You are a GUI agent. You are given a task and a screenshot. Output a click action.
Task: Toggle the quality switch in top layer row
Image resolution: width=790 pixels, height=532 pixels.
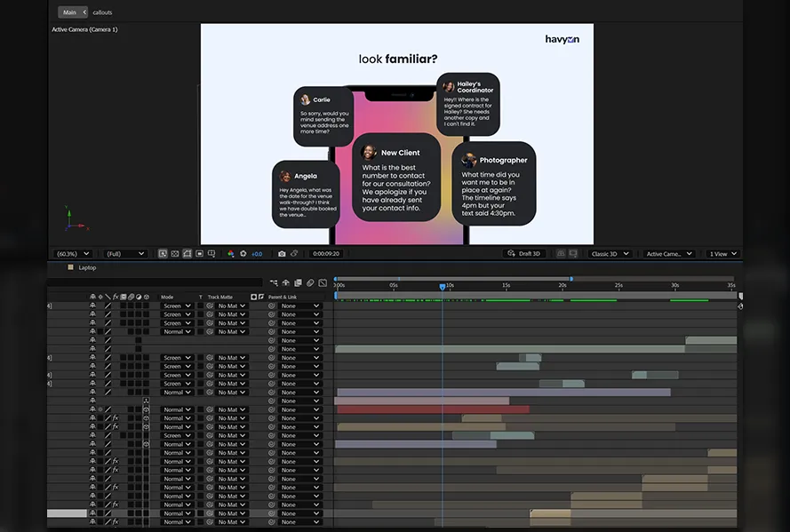click(108, 306)
